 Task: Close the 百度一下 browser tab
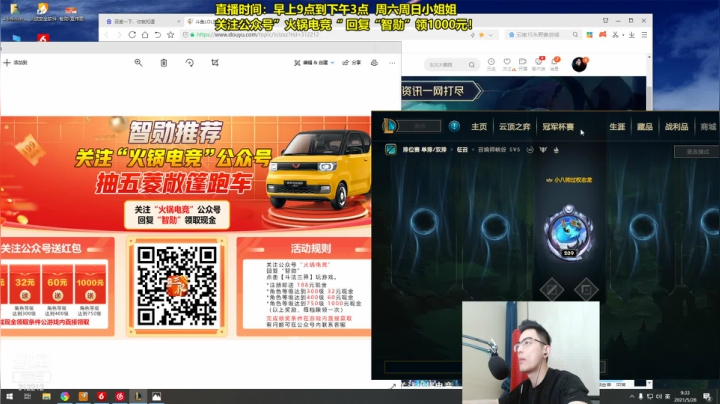[179, 22]
